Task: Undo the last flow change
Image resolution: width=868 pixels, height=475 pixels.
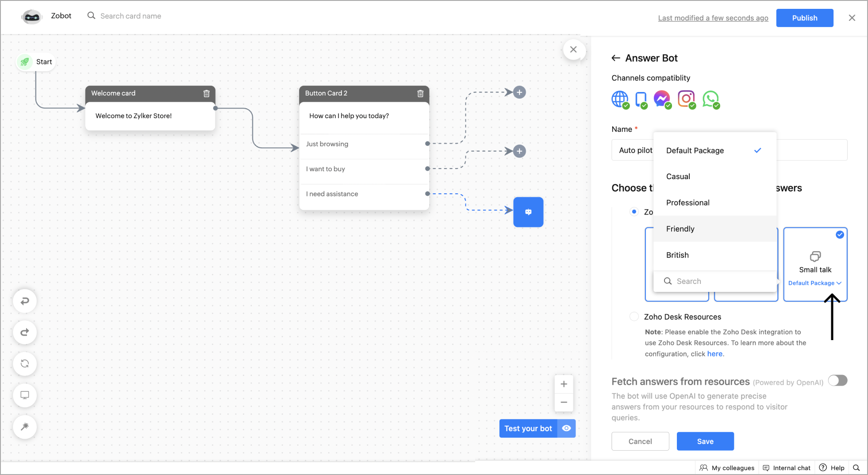Action: coord(25,301)
